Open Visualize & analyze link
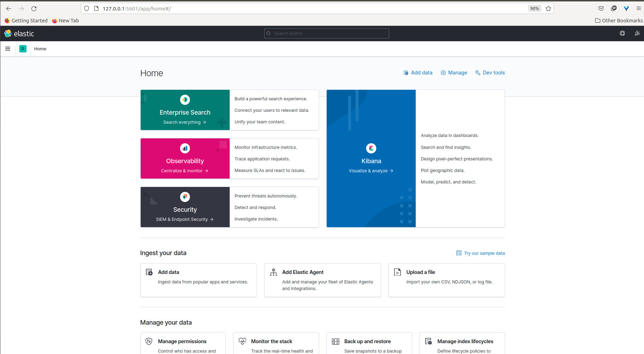Viewport: 644px width, 354px height. click(371, 171)
